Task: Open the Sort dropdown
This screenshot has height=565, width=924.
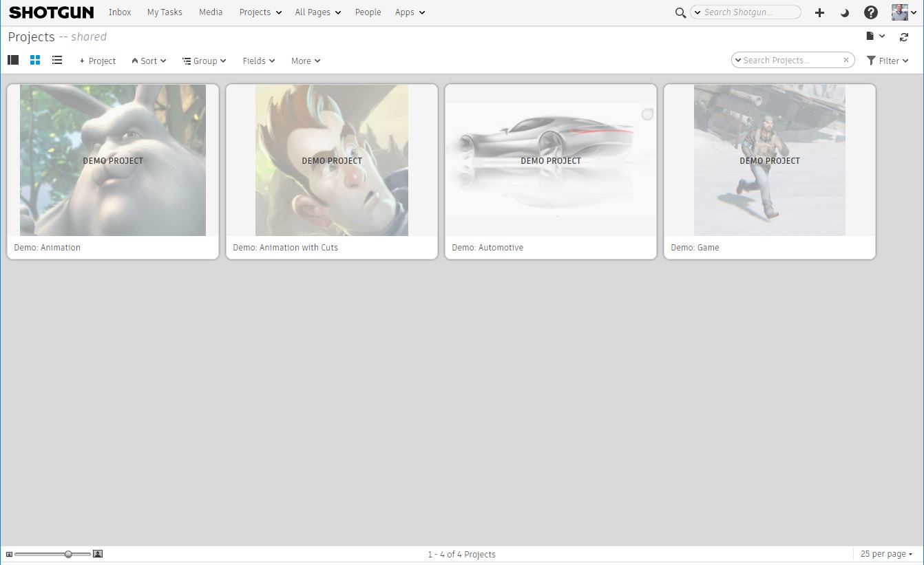Action: 149,61
